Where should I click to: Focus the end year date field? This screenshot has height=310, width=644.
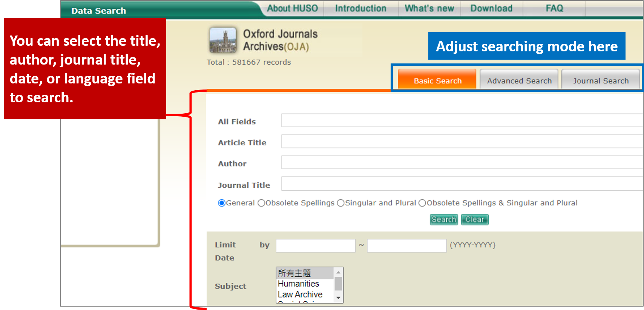[x=407, y=245]
